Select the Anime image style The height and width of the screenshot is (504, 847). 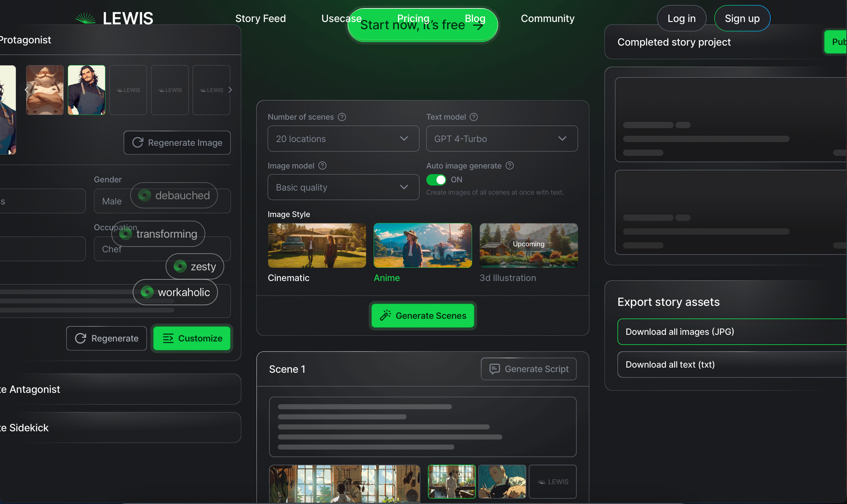point(422,245)
